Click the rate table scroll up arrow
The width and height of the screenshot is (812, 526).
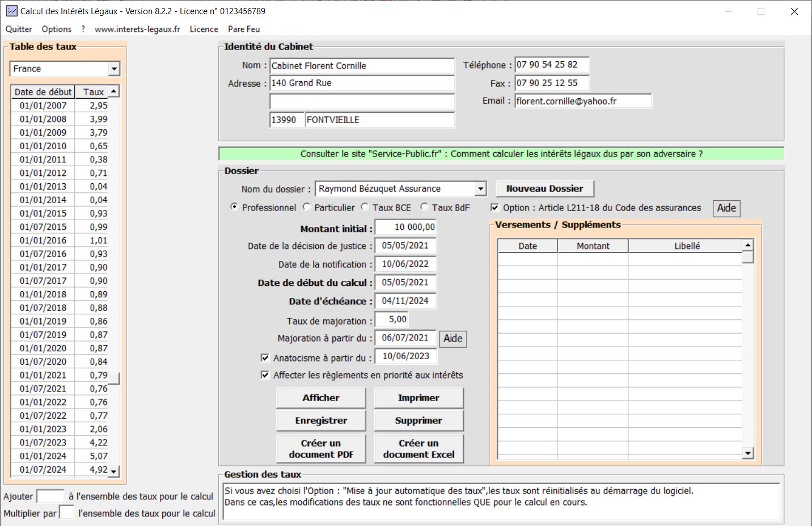pyautogui.click(x=114, y=91)
